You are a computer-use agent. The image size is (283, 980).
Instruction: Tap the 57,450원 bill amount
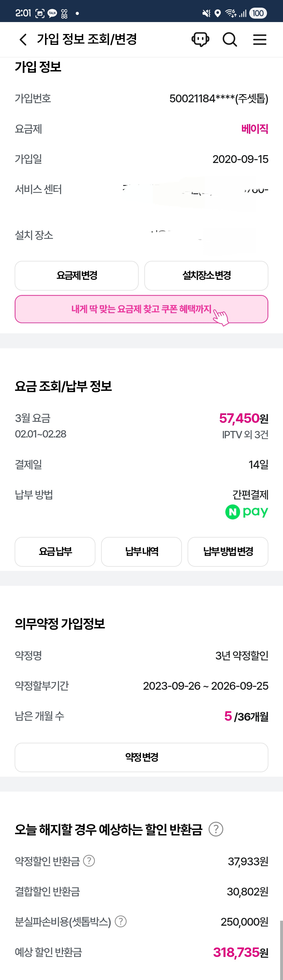(243, 418)
